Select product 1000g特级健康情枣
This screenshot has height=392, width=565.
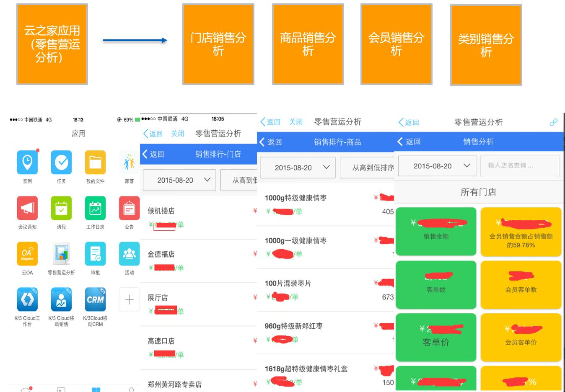point(326,204)
